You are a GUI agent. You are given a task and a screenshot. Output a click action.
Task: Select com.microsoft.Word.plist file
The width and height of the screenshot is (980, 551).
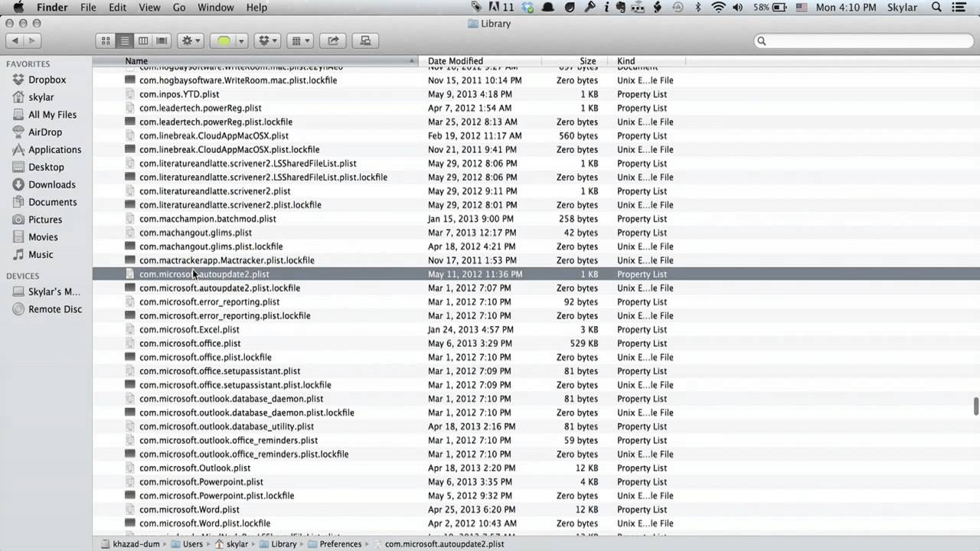pos(189,510)
